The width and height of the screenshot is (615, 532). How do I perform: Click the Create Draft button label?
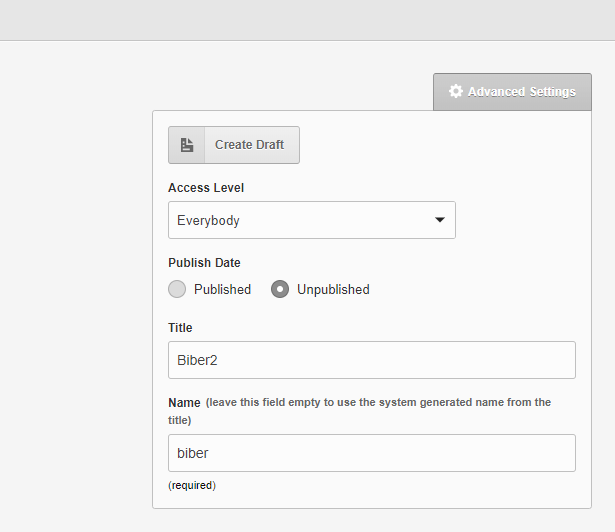249,145
